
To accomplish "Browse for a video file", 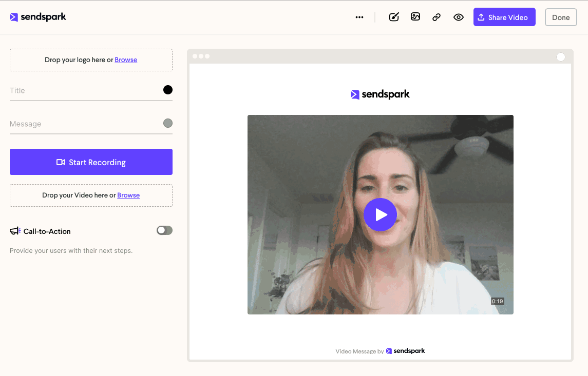I will tap(128, 195).
